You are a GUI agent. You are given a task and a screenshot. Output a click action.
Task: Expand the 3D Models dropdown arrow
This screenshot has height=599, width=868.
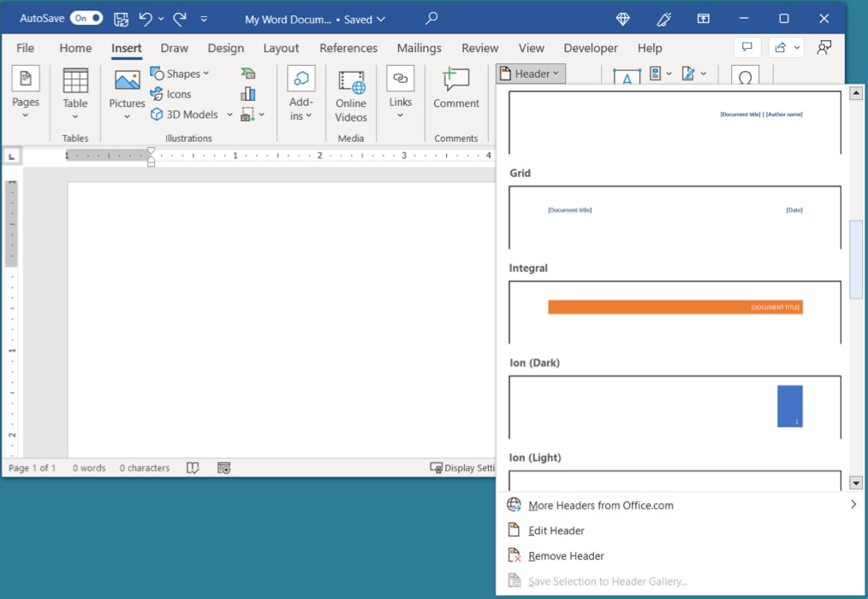pos(229,114)
